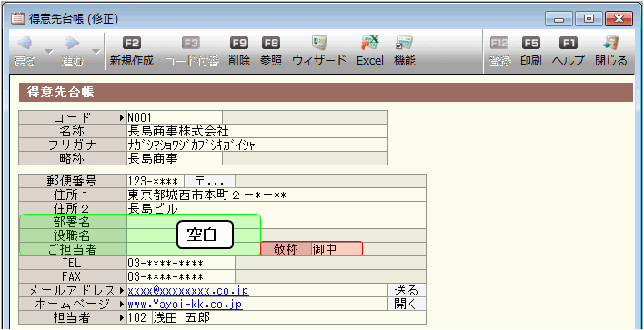Open the 戻る history dropdown arrow
644x330 pixels.
48,52
